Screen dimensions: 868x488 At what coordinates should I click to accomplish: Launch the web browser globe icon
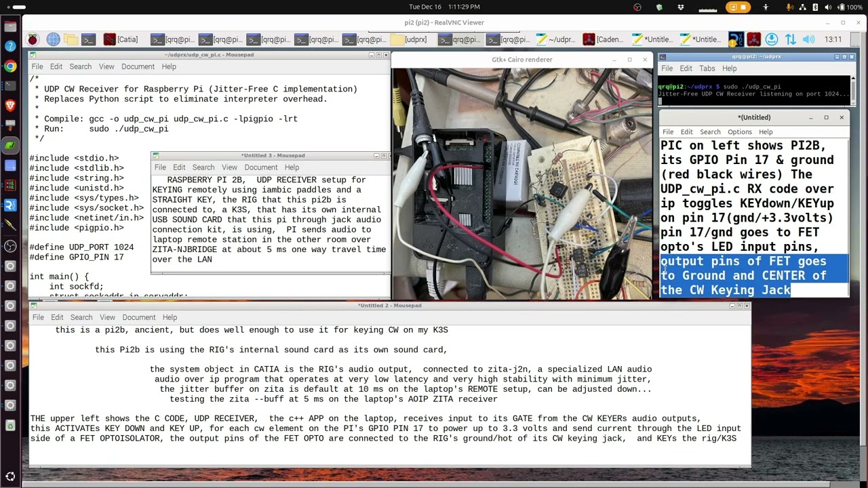53,40
